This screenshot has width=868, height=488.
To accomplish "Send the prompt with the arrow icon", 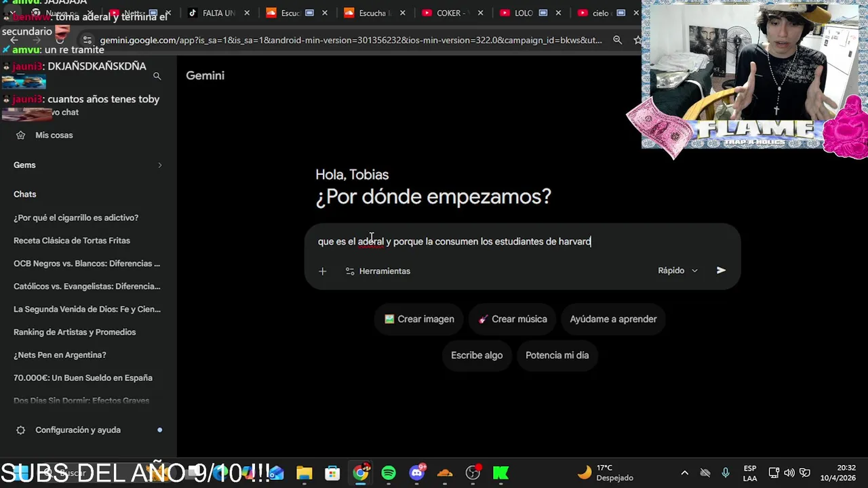I will tap(721, 270).
